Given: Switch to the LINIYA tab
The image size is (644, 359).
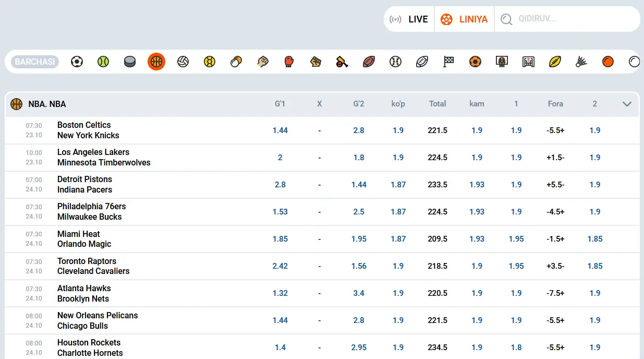Looking at the screenshot, I should point(464,19).
